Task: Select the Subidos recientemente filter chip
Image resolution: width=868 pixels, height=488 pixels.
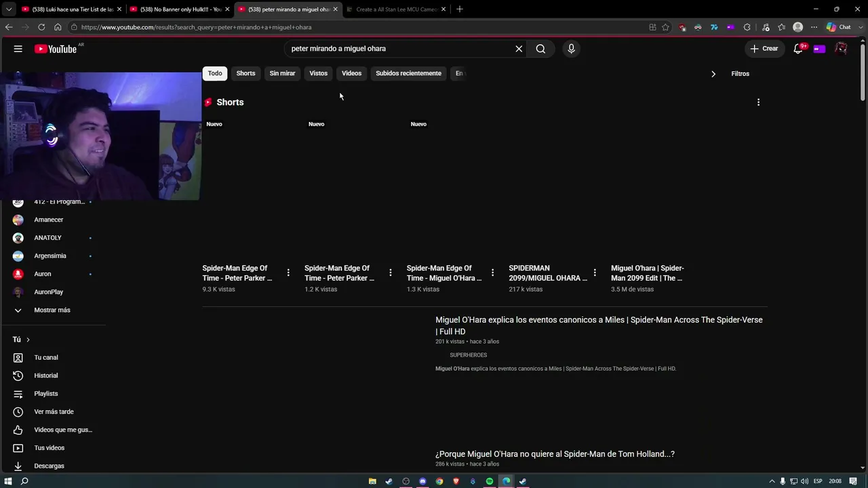Action: [x=408, y=73]
